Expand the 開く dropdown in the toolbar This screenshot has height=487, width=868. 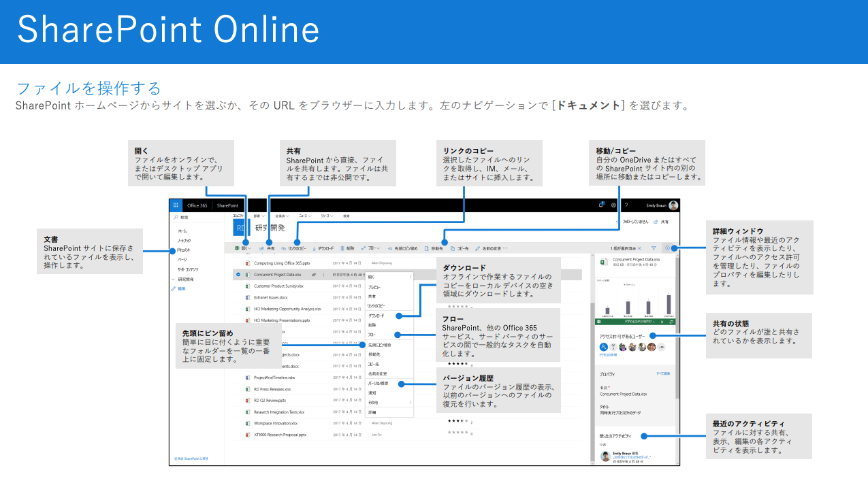coord(250,248)
